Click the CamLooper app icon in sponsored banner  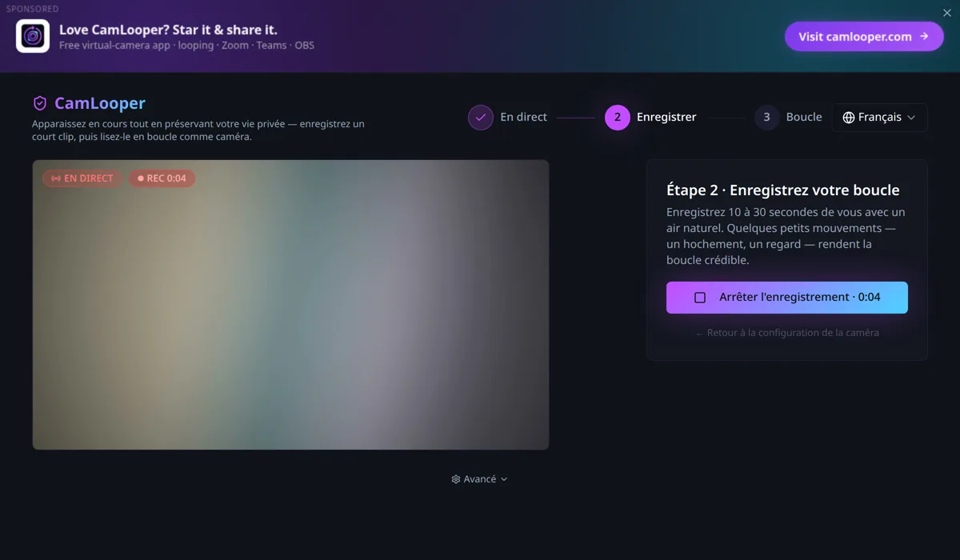coord(33,36)
